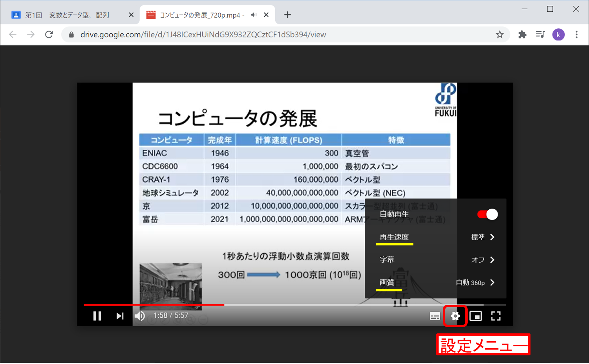
Task: Close the browser window
Action: click(576, 9)
